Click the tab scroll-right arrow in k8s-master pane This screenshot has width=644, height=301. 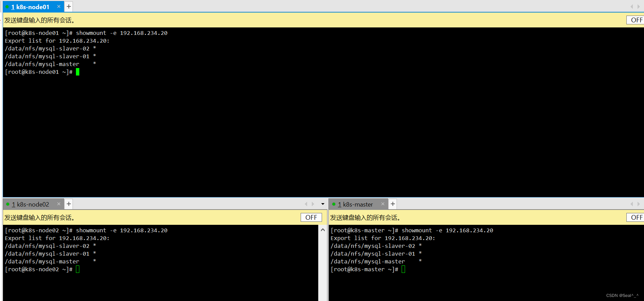click(639, 204)
